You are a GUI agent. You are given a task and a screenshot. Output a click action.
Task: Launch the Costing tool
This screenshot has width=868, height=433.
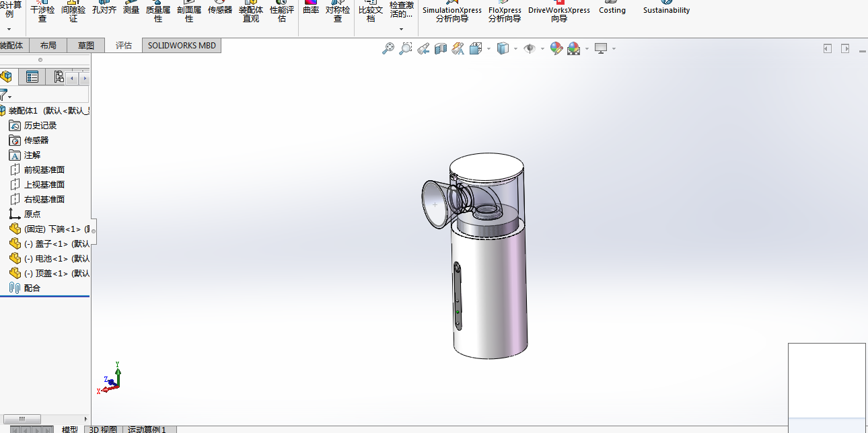612,10
